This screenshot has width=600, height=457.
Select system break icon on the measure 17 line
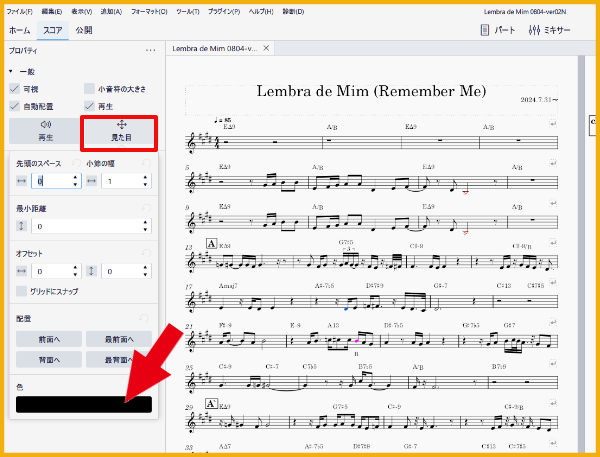point(553,282)
